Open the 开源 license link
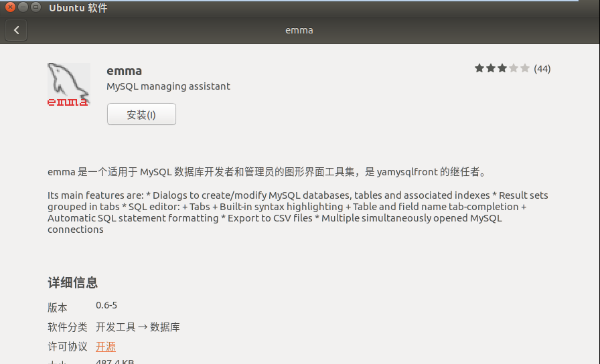This screenshot has height=364, width=600. [106, 347]
